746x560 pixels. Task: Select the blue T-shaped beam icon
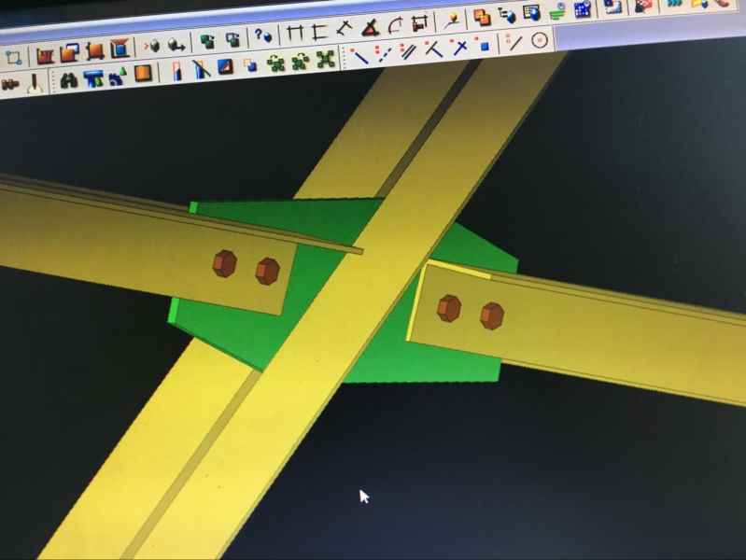92,78
